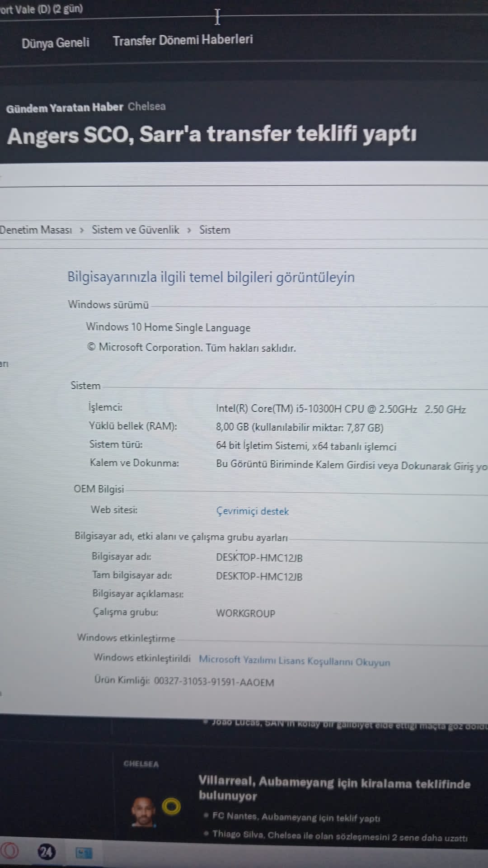The height and width of the screenshot is (868, 488).
Task: Open Microsoft Yazılımı Lisans Koşullarını Okuyun link
Action: (295, 661)
